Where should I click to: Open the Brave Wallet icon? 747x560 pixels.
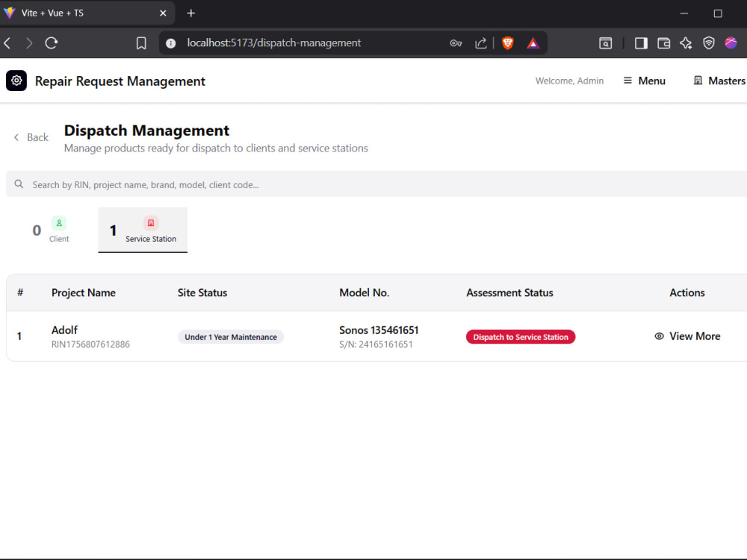click(x=663, y=43)
